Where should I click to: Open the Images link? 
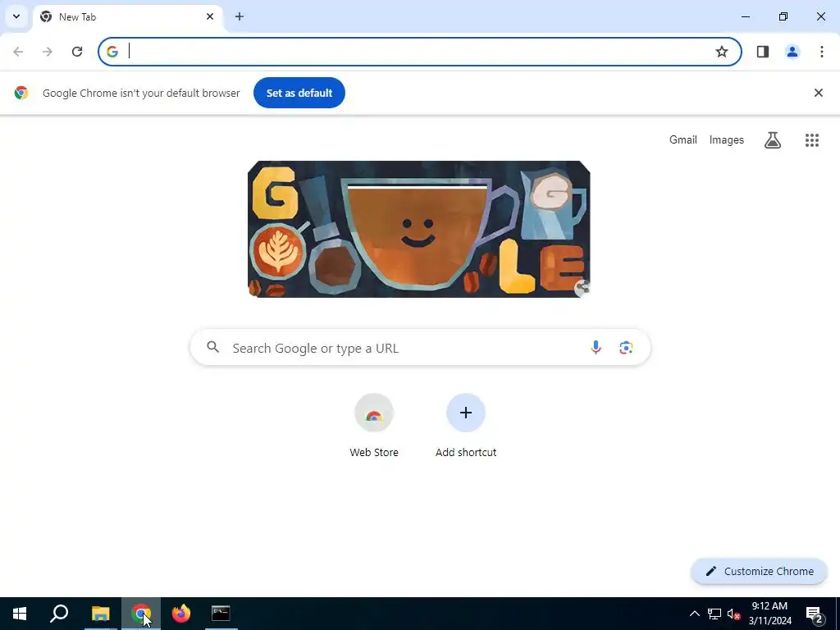(x=727, y=139)
